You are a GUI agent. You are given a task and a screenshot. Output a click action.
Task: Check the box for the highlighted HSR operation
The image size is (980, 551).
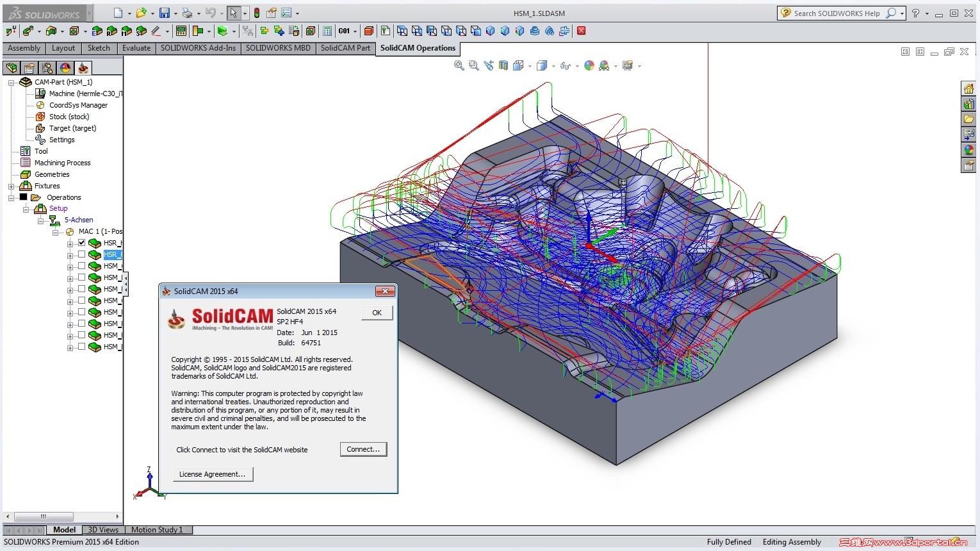tap(81, 254)
